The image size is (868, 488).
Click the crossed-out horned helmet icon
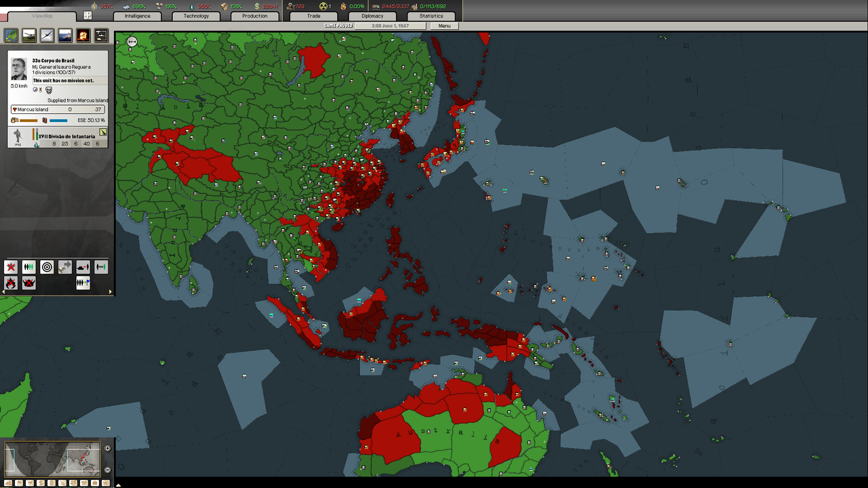pyautogui.click(x=29, y=283)
